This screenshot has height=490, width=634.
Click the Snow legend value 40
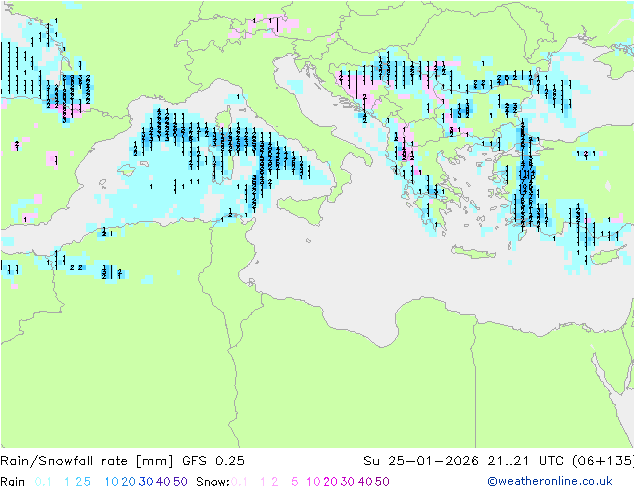coord(366,482)
